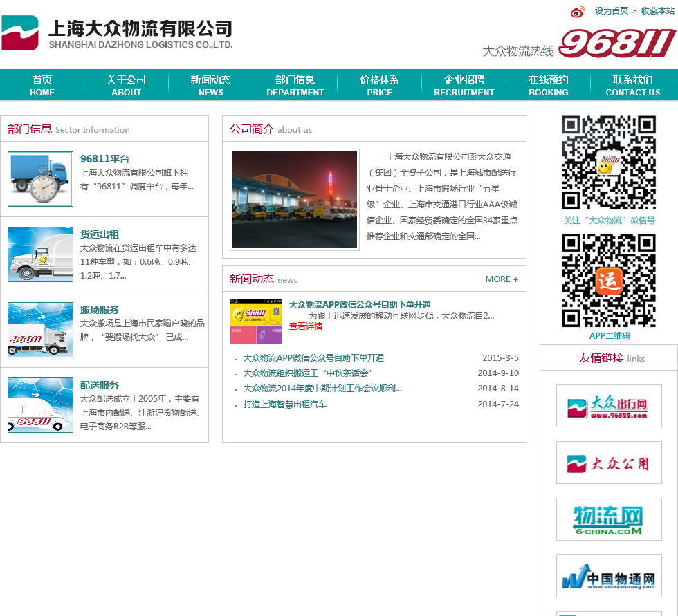Open the 2015-3-5 news list item
678x616 pixels.
313,357
